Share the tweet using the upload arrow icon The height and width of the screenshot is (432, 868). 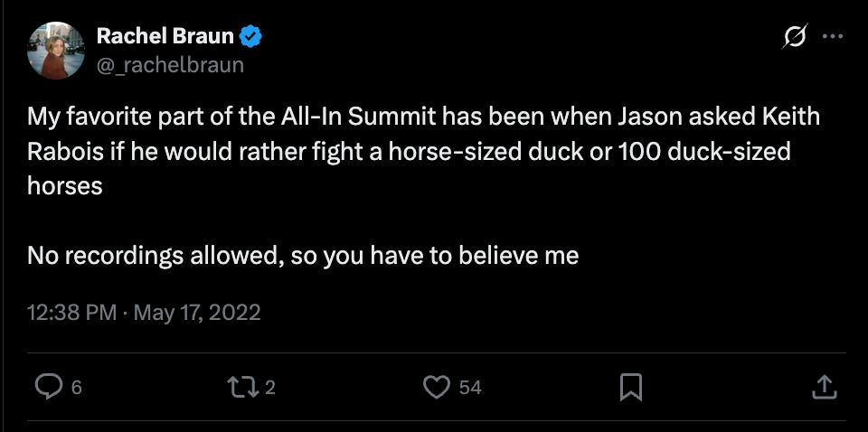(x=824, y=387)
